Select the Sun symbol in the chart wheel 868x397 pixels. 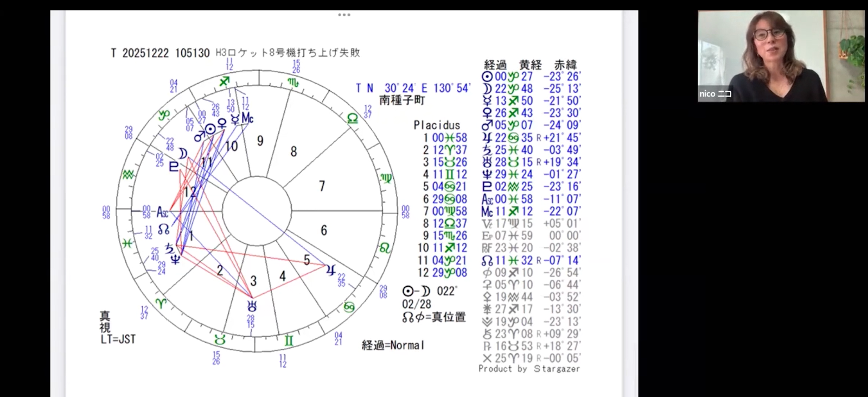click(210, 129)
